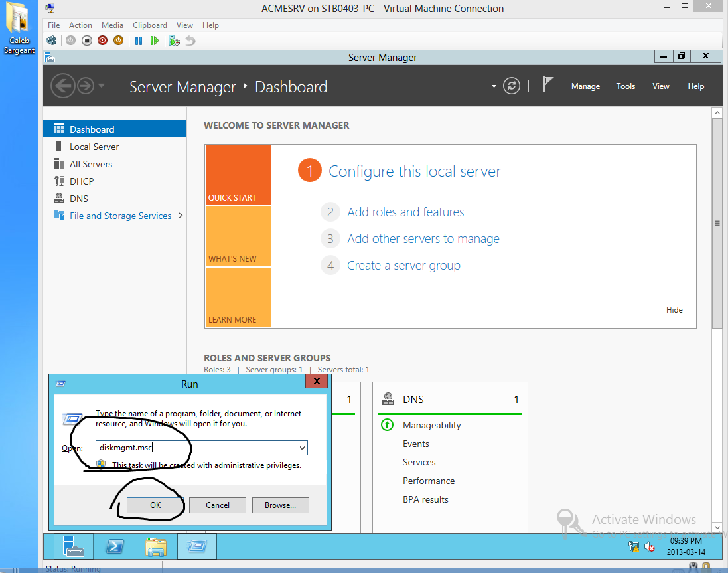Click the Server Manager forward arrow
This screenshot has height=573, width=728.
86,86
